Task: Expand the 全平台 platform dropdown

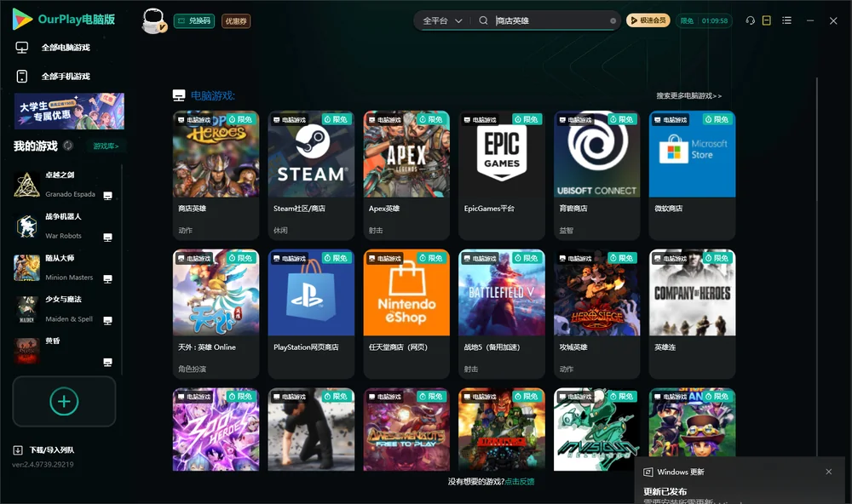Action: (442, 20)
